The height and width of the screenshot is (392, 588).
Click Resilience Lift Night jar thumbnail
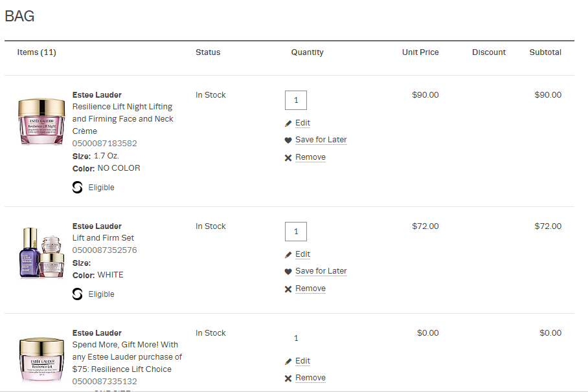(x=42, y=122)
